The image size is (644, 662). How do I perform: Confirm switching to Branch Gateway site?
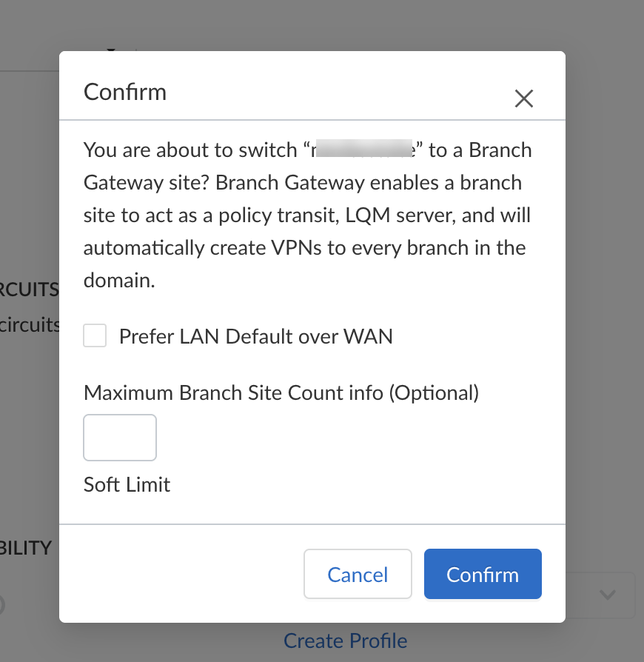point(483,574)
